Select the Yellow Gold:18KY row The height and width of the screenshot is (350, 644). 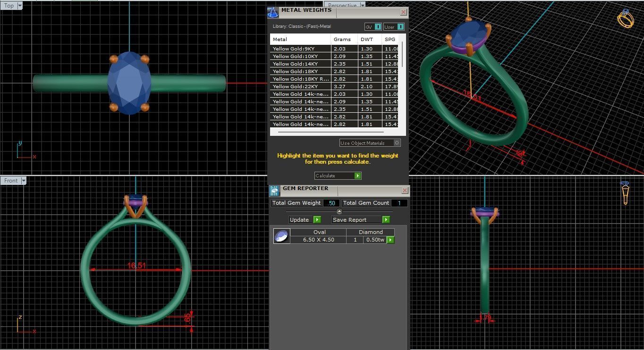(335, 71)
